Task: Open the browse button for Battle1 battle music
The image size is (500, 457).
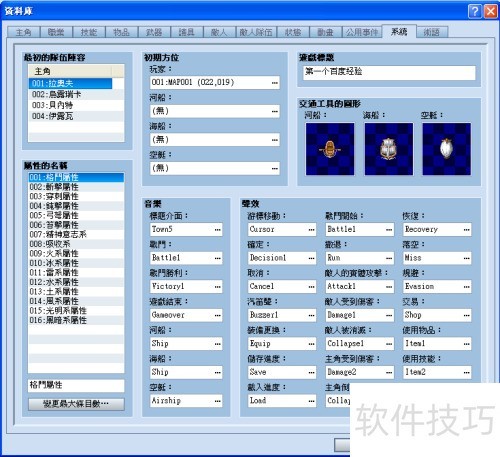Action: [x=217, y=258]
